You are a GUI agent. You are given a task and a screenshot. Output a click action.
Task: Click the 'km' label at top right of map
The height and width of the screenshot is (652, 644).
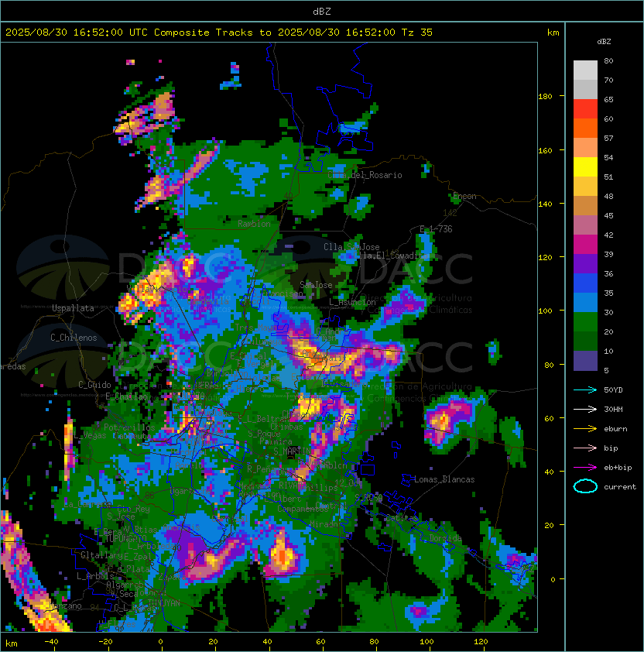point(553,33)
